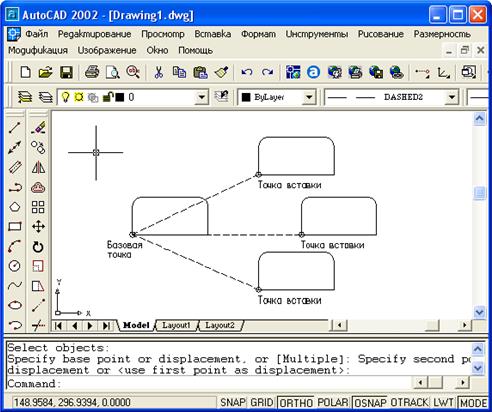Image resolution: width=492 pixels, height=412 pixels.
Task: Toggle layer 0 on/off lightbulb
Action: [65, 97]
